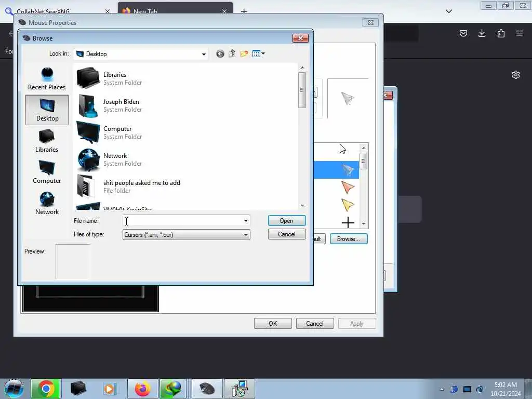Open Firefox downloads panel
The height and width of the screenshot is (399, 532).
pyautogui.click(x=482, y=33)
